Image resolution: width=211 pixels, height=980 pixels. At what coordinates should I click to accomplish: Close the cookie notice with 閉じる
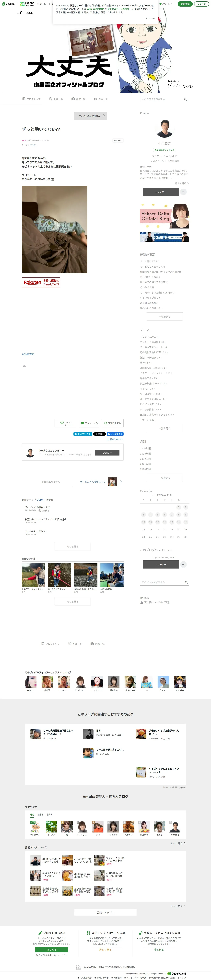click(x=150, y=18)
